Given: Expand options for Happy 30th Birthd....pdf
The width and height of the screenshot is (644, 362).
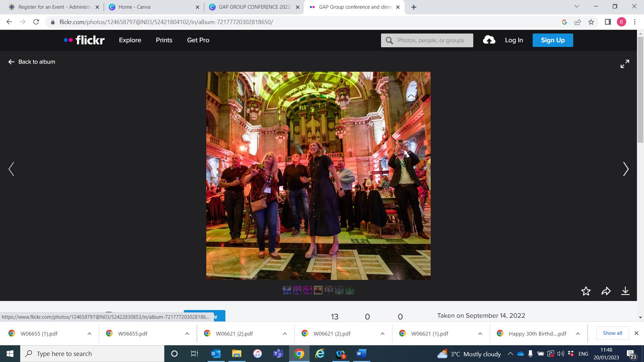Looking at the screenshot, I should tap(578, 334).
